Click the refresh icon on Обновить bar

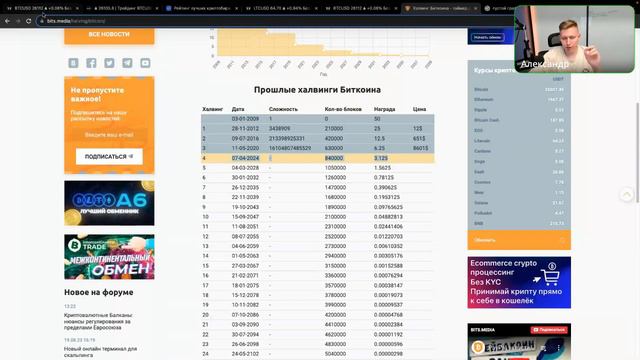point(562,240)
